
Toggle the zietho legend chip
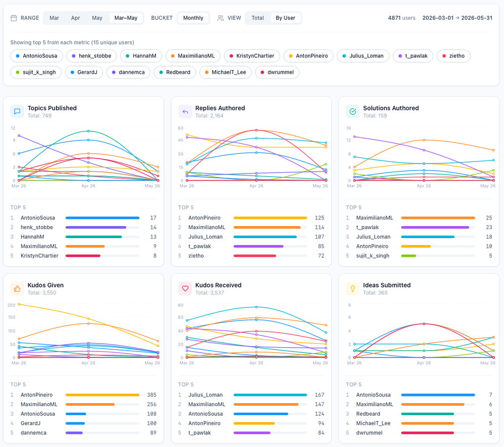coord(454,56)
